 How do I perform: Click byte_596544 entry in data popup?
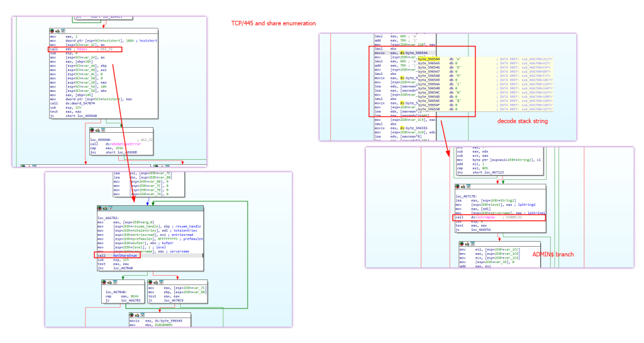429,59
